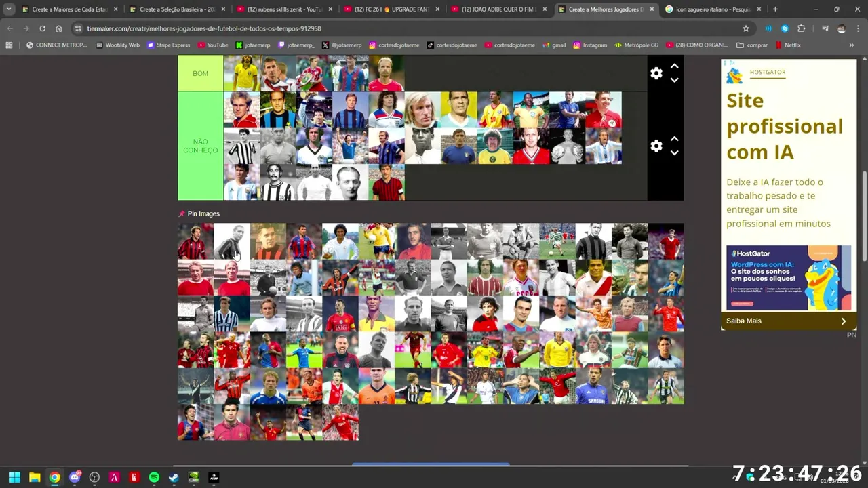
Task: Show hidden bookmarks with the overflow chevron
Action: pyautogui.click(x=852, y=45)
